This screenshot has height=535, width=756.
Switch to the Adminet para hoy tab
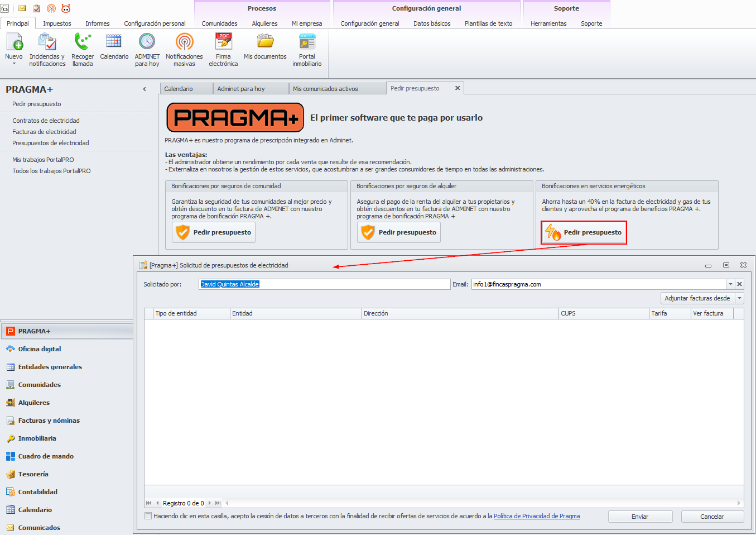click(x=251, y=89)
